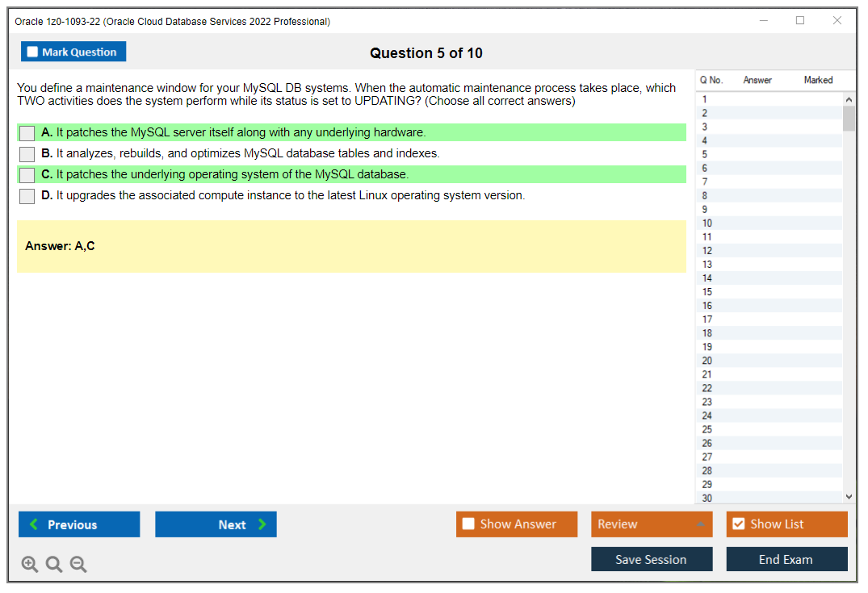Image resolution: width=868 pixels, height=593 pixels.
Task: Open the Review dropdown
Action: 652,524
